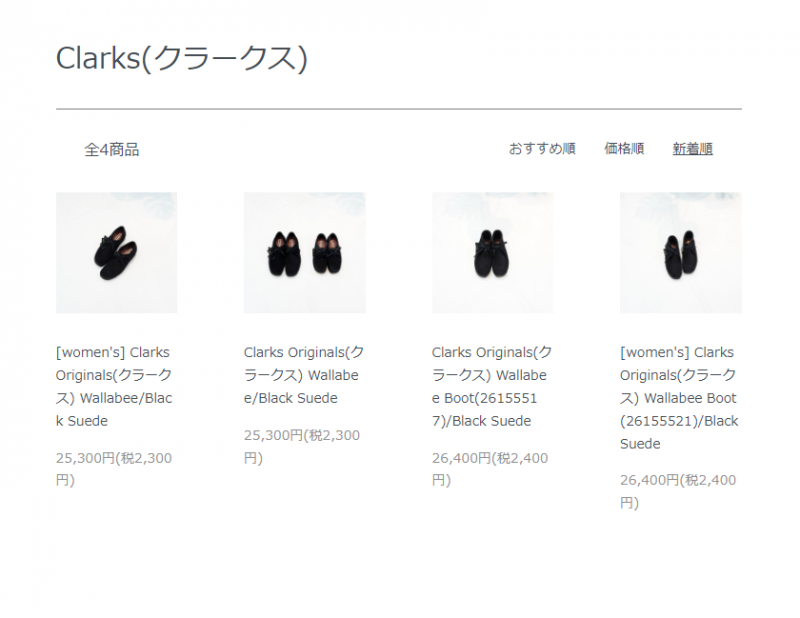Click the third product's 26,400円 price
Viewport: 800px width, 618px height.
(490, 469)
